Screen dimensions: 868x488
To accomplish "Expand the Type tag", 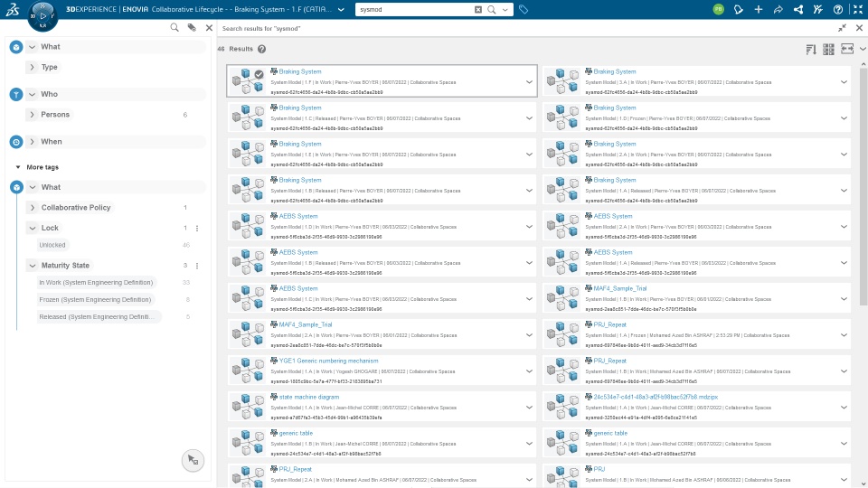I will (x=33, y=67).
